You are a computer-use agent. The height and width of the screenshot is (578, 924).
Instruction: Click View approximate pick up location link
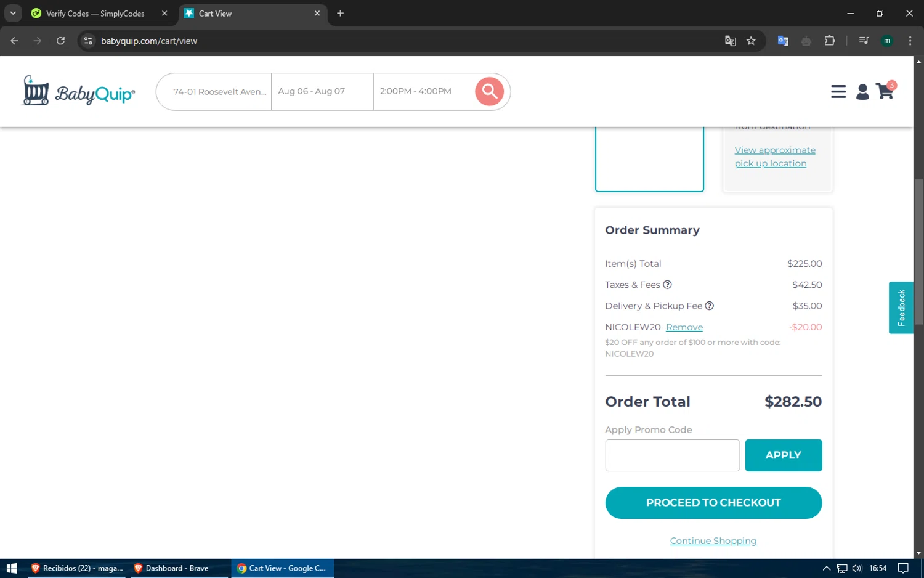774,157
